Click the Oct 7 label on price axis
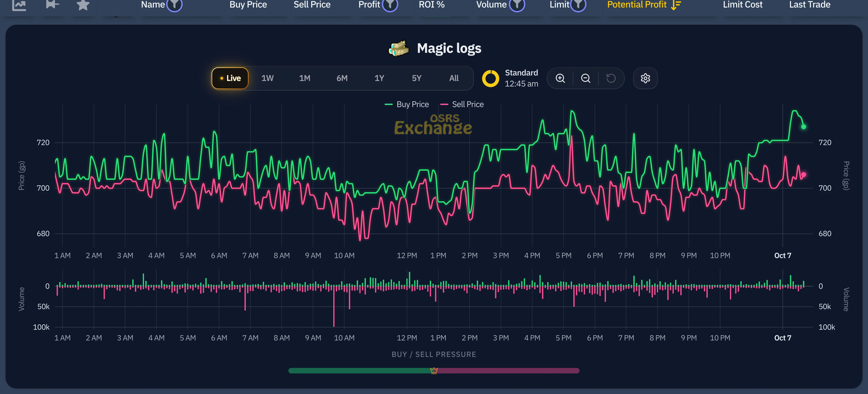 [x=782, y=256]
